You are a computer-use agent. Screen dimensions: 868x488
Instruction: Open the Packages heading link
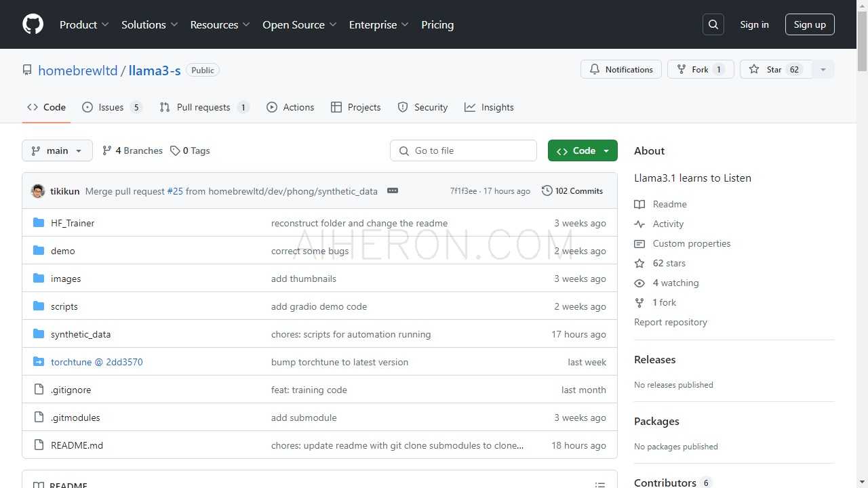[656, 421]
